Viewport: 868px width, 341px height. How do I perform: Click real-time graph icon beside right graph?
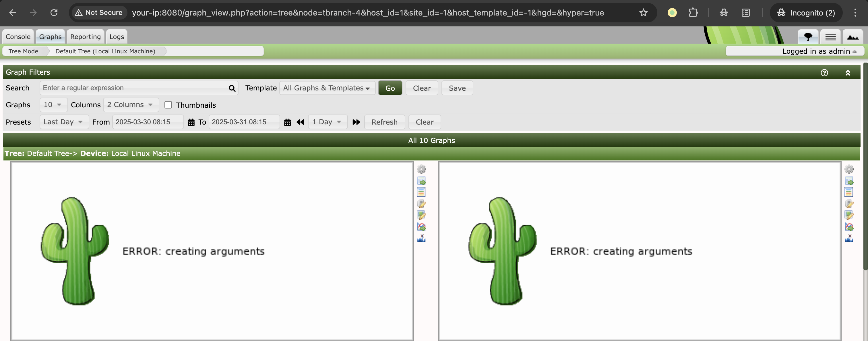[849, 227]
